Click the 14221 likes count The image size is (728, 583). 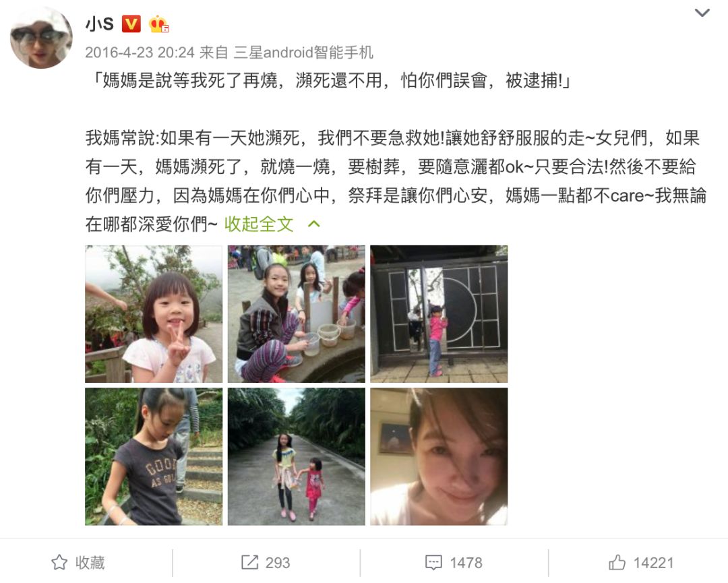click(653, 563)
